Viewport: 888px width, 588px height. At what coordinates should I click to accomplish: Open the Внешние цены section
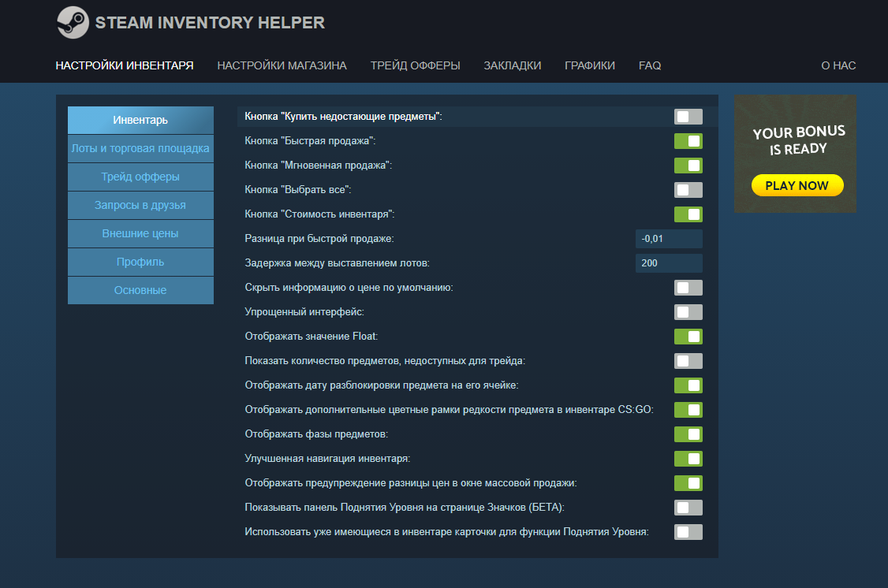(140, 233)
